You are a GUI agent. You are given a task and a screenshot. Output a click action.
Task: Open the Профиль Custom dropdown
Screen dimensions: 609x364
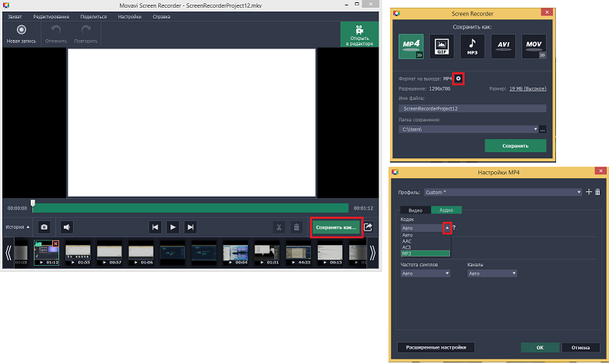[x=503, y=192]
